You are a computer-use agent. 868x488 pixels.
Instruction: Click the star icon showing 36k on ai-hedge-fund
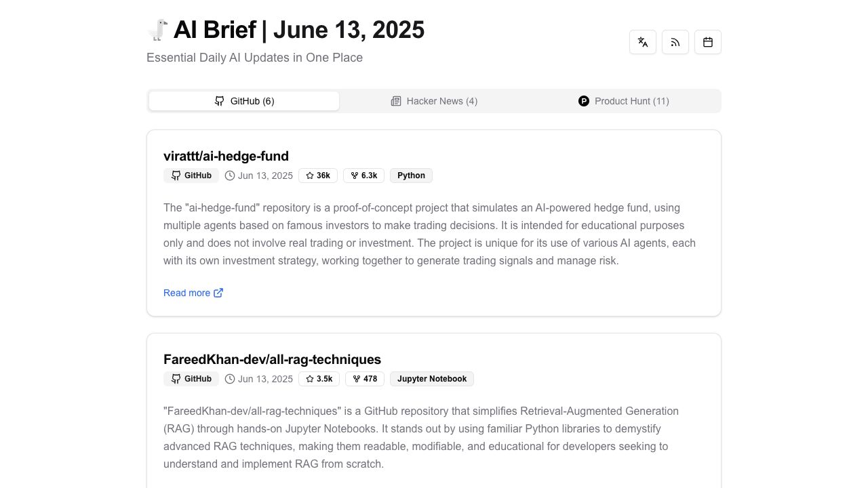coord(309,175)
